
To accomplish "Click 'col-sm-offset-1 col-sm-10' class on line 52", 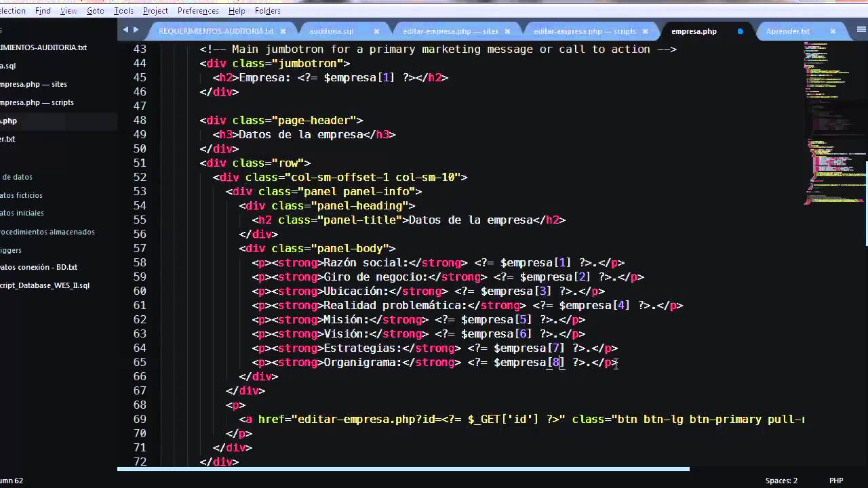I will [376, 177].
